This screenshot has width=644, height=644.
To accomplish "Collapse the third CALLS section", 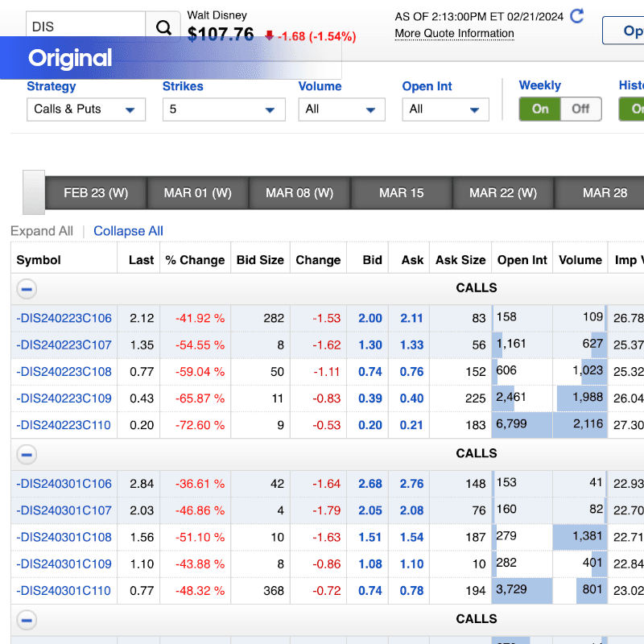I will [27, 620].
